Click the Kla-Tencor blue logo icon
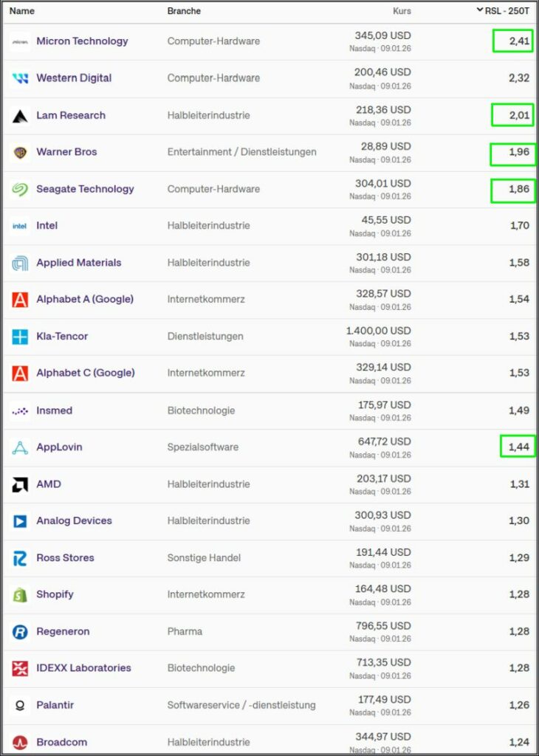 [x=20, y=337]
